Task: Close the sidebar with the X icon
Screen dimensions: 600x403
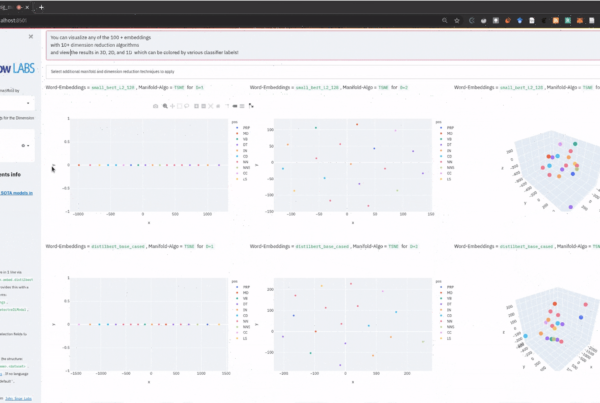Action: 31,36
